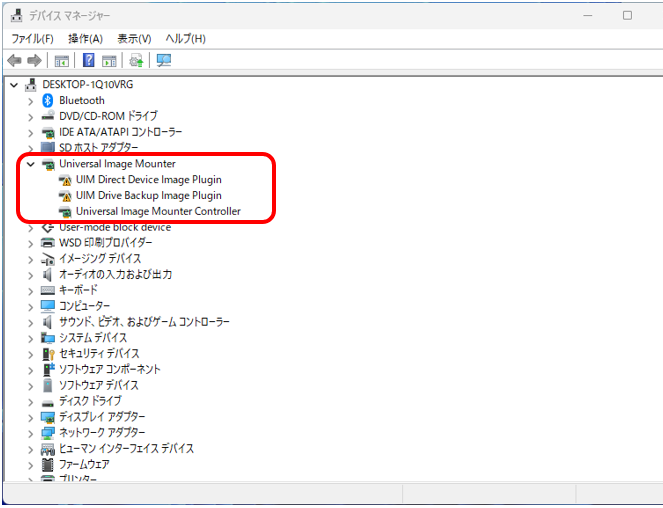The height and width of the screenshot is (508, 663).
Task: Click the Device Manager title bar icon
Action: pyautogui.click(x=16, y=16)
